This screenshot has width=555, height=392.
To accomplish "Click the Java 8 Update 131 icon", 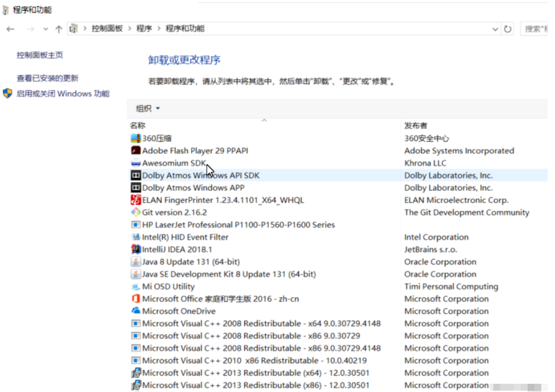I will coord(136,261).
